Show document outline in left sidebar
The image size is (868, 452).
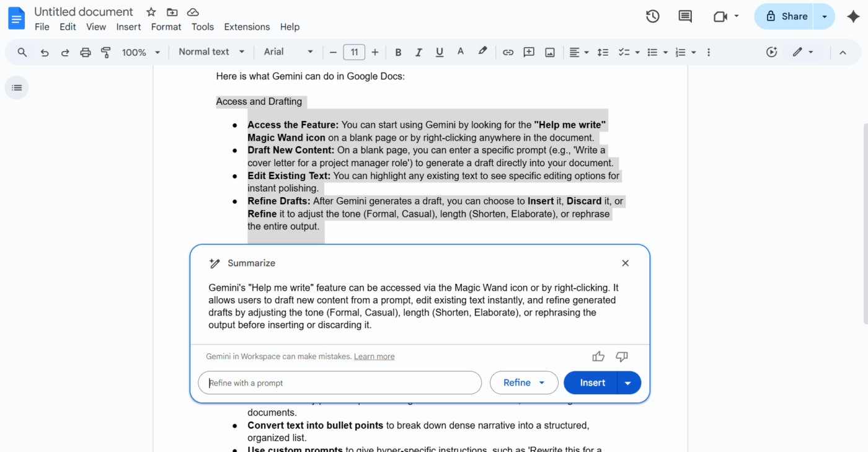tap(17, 88)
